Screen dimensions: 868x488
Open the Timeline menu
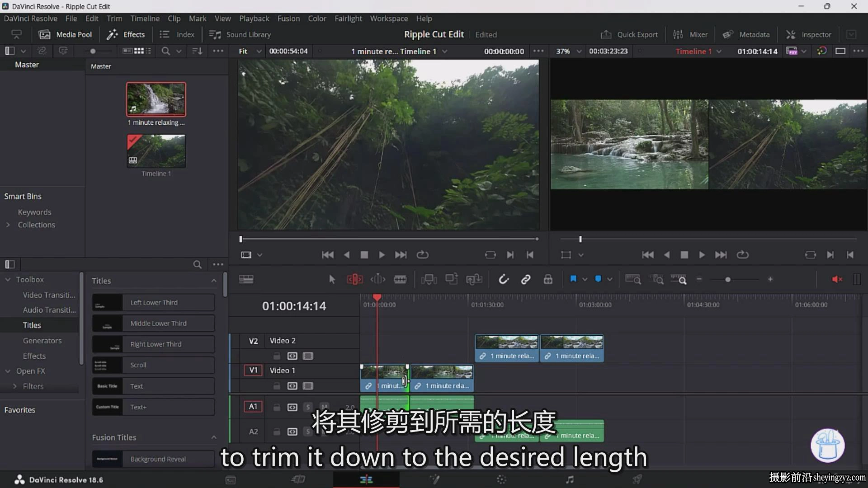click(145, 19)
